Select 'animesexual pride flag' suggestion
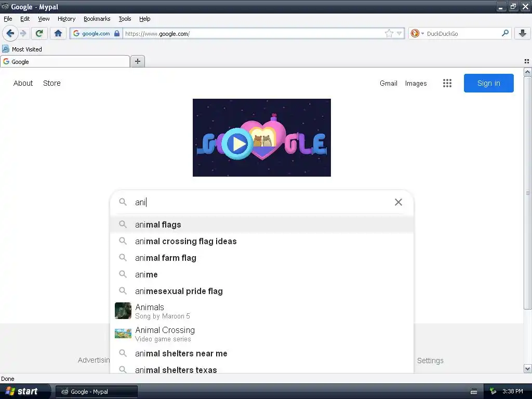 (x=262, y=291)
